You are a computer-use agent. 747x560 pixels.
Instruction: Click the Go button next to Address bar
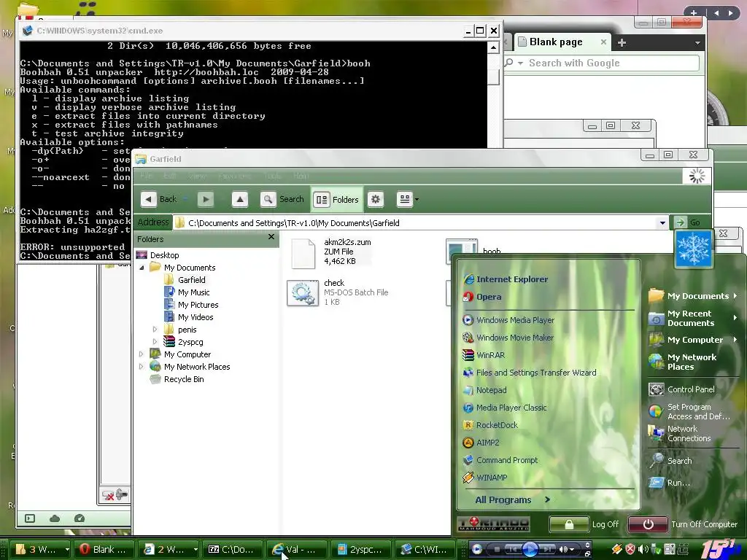point(687,222)
